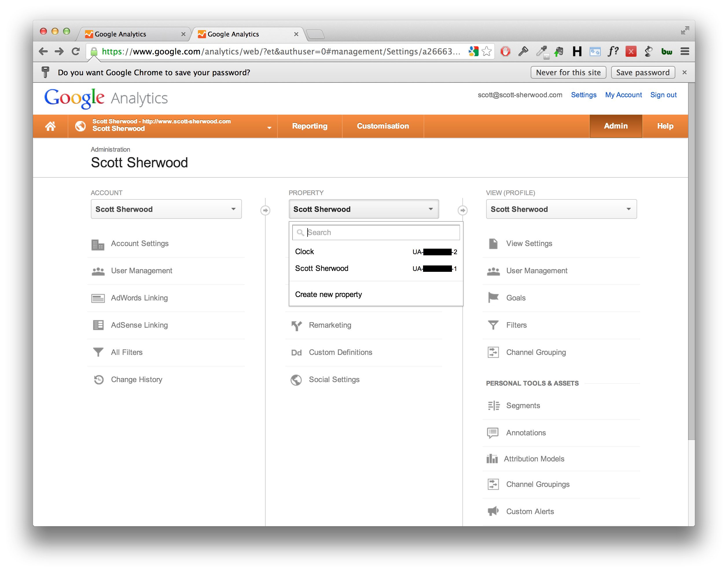Collapse the Property dropdown selector
The image size is (728, 572).
point(363,209)
